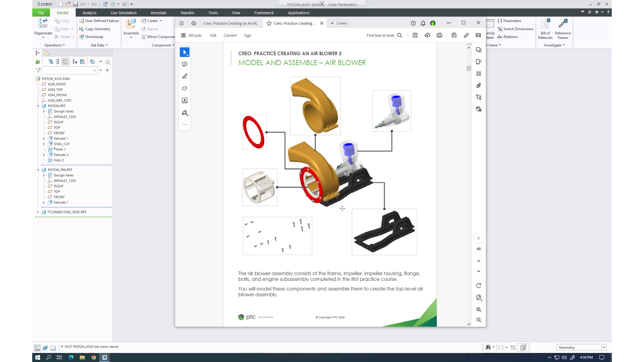Click the model tree search field
644x362 pixels.
point(69,70)
